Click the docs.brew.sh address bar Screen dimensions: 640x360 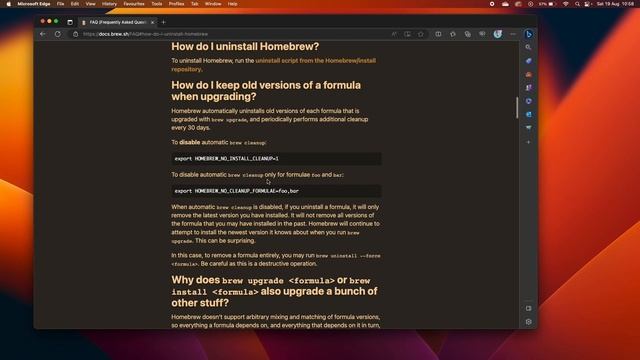pos(233,34)
